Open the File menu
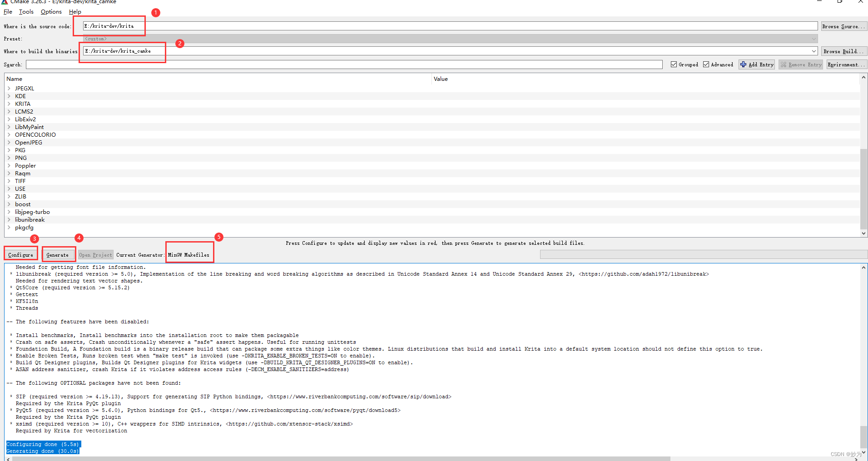Image resolution: width=868 pixels, height=461 pixels. click(x=8, y=12)
